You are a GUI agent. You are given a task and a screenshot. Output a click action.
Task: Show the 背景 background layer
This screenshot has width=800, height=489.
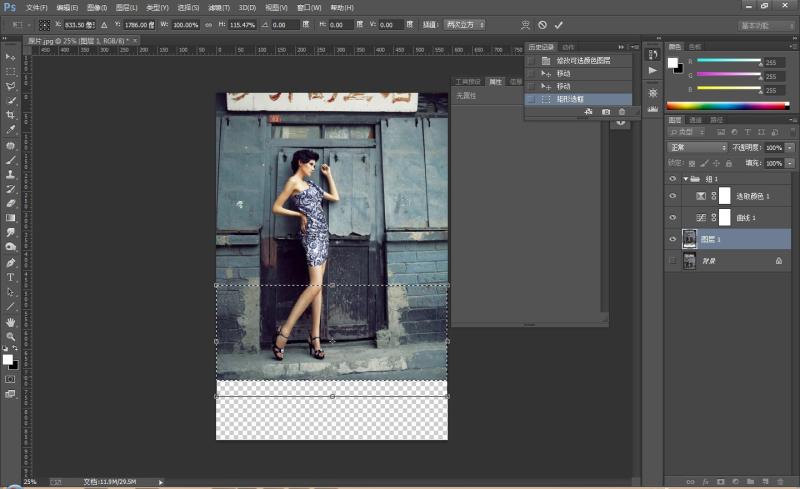(672, 260)
